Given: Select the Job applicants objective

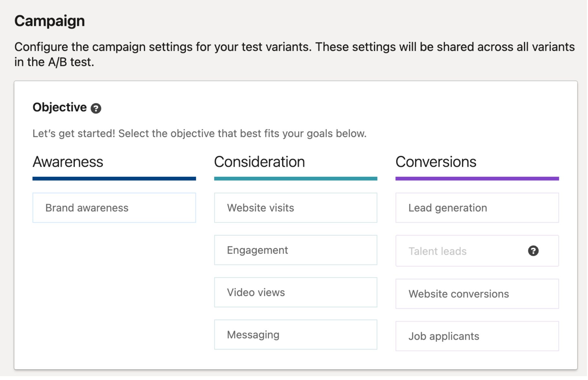Looking at the screenshot, I should coord(477,336).
